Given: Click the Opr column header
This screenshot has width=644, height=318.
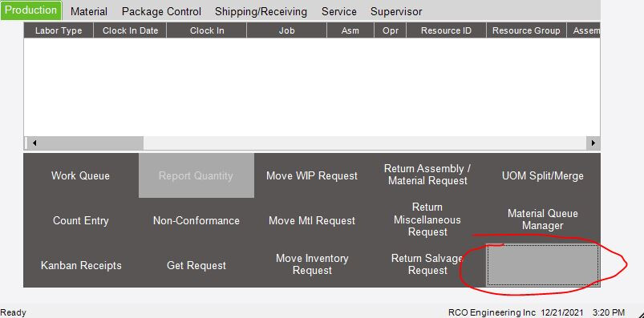Looking at the screenshot, I should point(391,30).
